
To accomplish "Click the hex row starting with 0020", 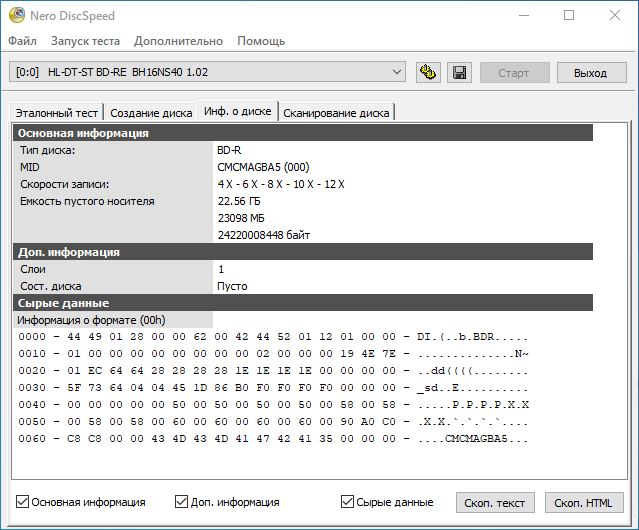I will tap(273, 371).
